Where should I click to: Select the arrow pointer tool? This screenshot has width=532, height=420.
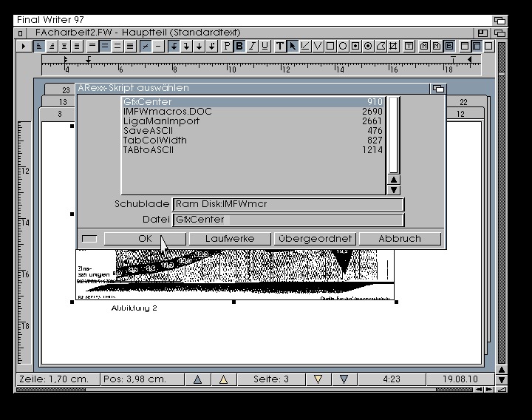[293, 46]
